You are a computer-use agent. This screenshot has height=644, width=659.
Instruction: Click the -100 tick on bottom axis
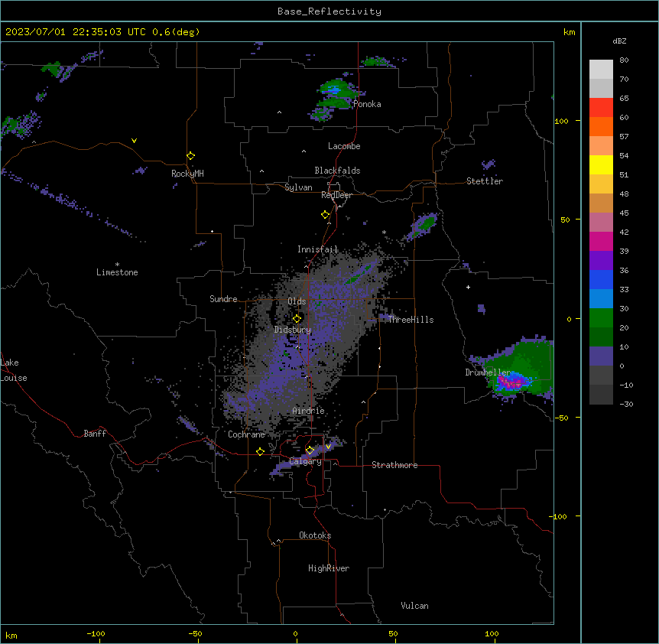(x=96, y=634)
